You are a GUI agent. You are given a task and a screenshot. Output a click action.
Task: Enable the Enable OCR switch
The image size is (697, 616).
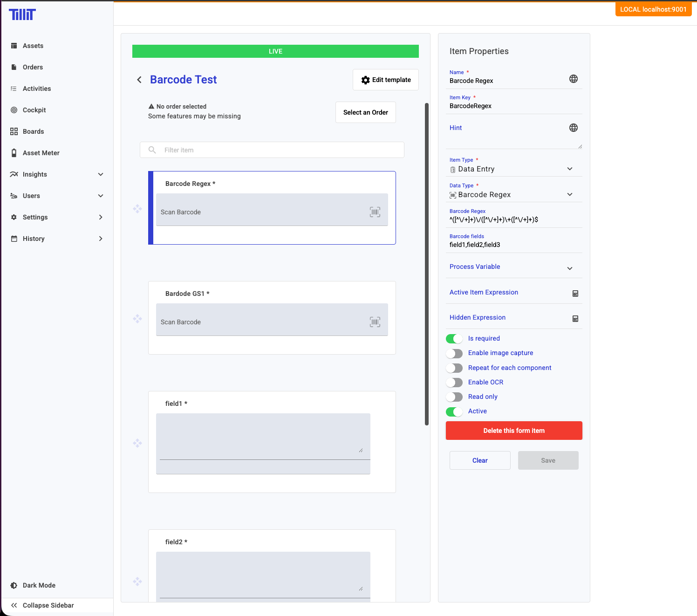[454, 383]
